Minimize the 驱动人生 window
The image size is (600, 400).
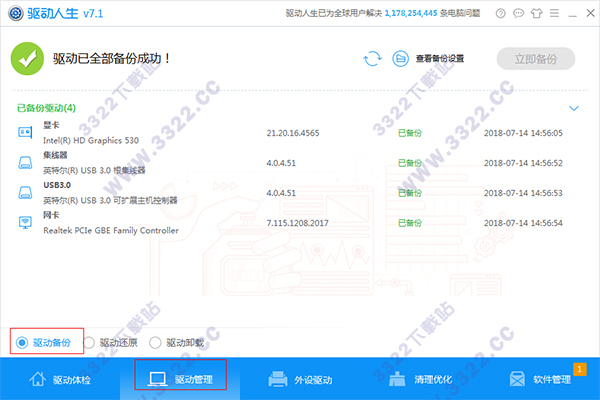click(x=572, y=14)
